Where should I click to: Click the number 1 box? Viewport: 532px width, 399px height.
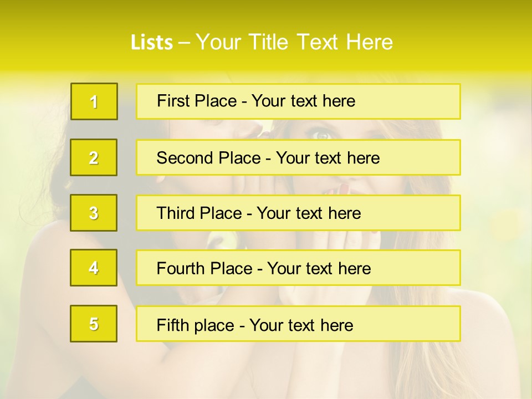click(x=94, y=101)
